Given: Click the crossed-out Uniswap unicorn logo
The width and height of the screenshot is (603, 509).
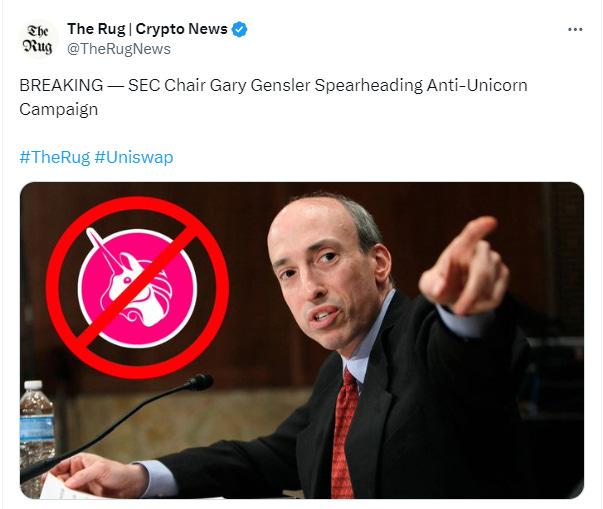Looking at the screenshot, I should (x=138, y=288).
